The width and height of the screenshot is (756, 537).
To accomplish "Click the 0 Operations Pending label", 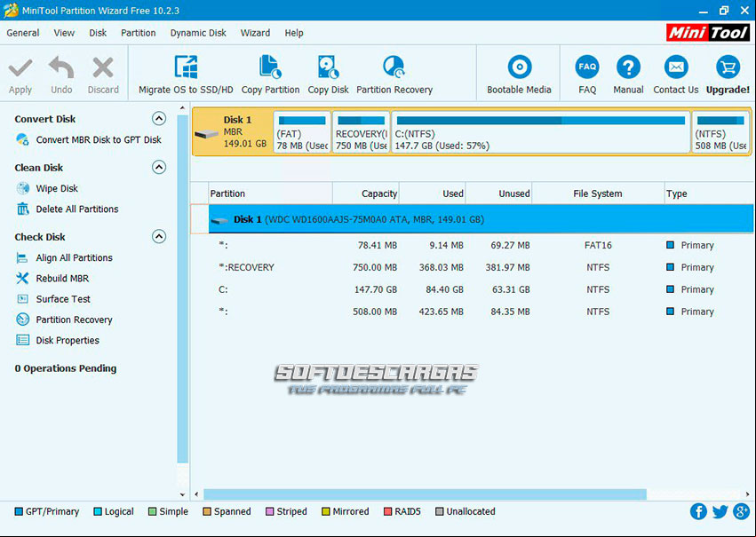I will [x=66, y=368].
